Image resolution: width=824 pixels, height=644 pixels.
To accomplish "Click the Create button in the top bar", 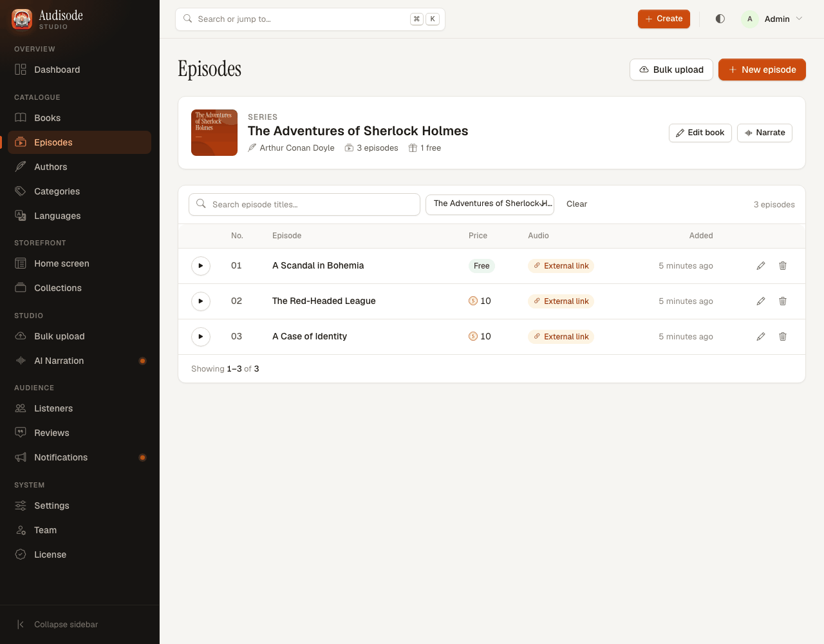I will tap(664, 19).
